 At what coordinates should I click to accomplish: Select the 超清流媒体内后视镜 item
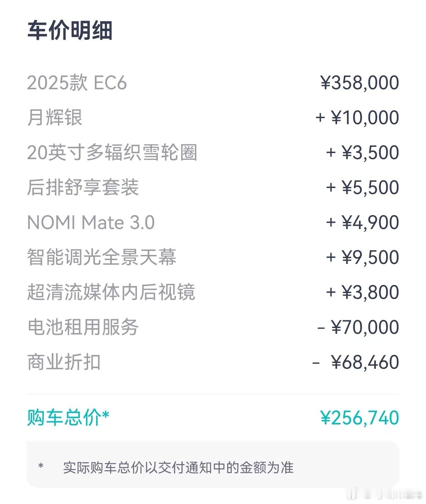[111, 292]
